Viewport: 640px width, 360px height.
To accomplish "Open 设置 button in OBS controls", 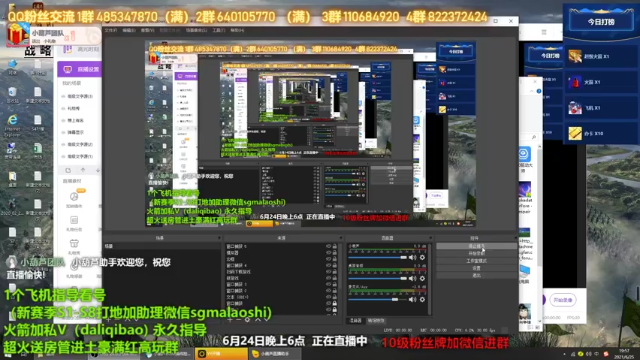I will click(x=476, y=268).
